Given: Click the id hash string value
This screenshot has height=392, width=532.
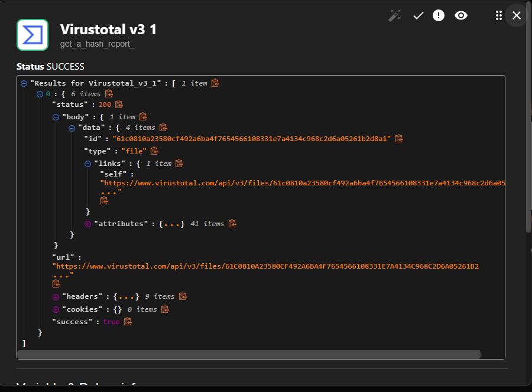Looking at the screenshot, I should pyautogui.click(x=251, y=139).
